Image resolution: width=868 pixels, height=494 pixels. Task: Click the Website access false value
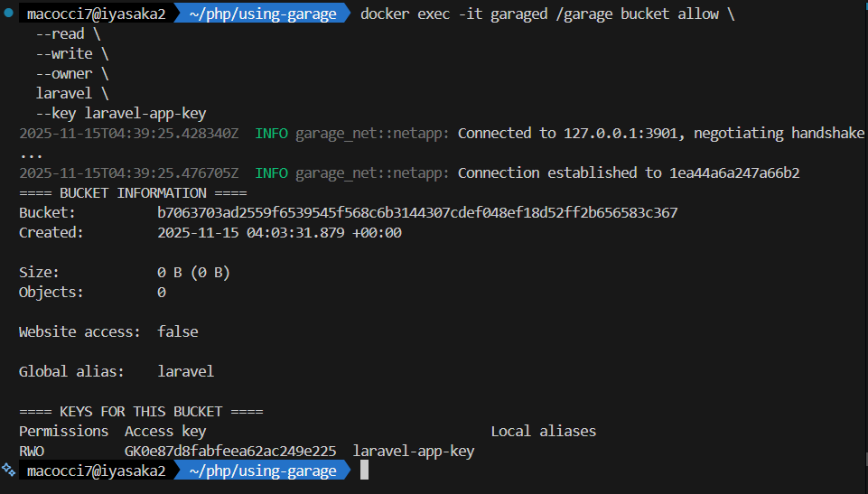pyautogui.click(x=177, y=331)
